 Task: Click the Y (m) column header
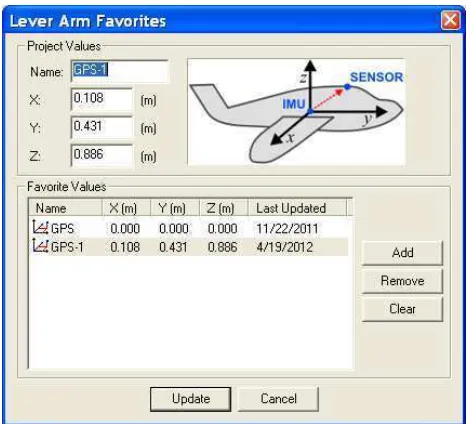pyautogui.click(x=175, y=208)
